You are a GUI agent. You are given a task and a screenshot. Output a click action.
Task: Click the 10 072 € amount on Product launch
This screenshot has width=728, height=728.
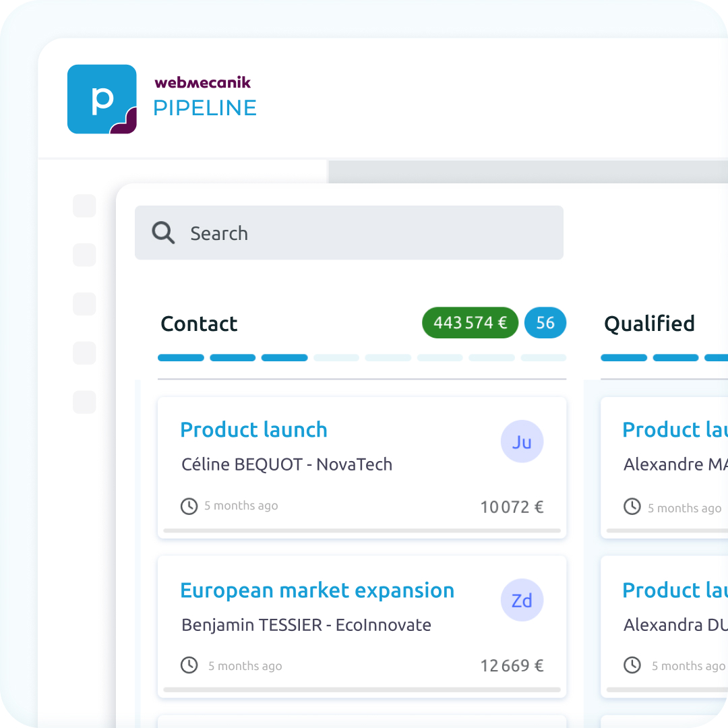pos(512,507)
